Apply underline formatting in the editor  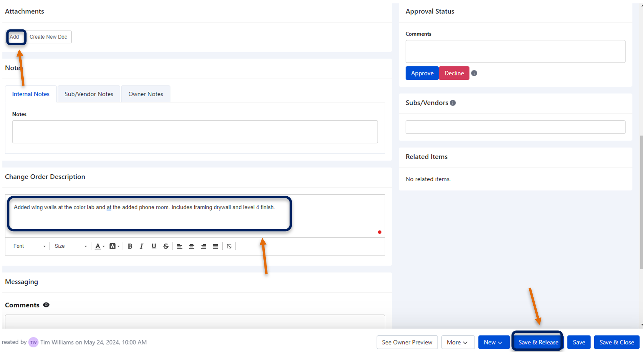(154, 246)
